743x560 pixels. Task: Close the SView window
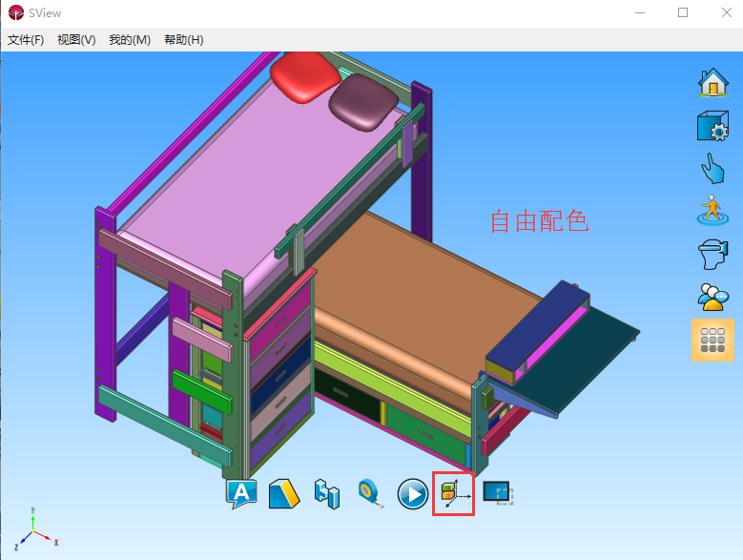click(x=727, y=12)
